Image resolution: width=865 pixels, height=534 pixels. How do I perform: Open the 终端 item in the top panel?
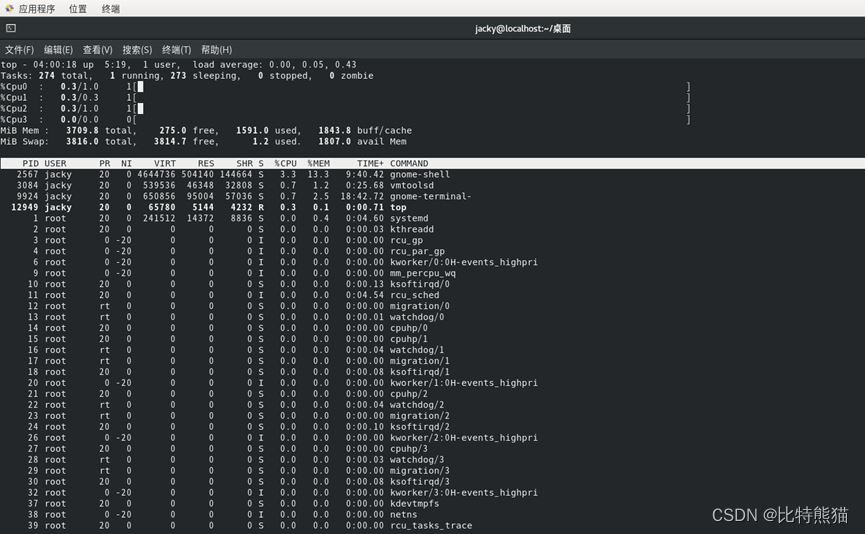111,9
